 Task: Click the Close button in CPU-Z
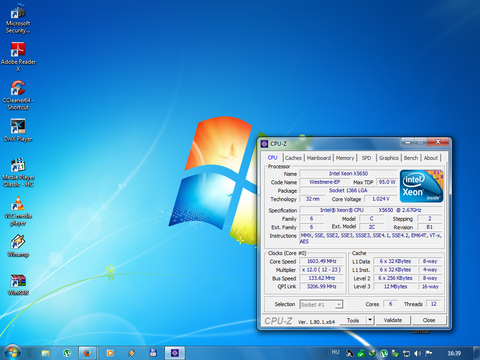429,320
